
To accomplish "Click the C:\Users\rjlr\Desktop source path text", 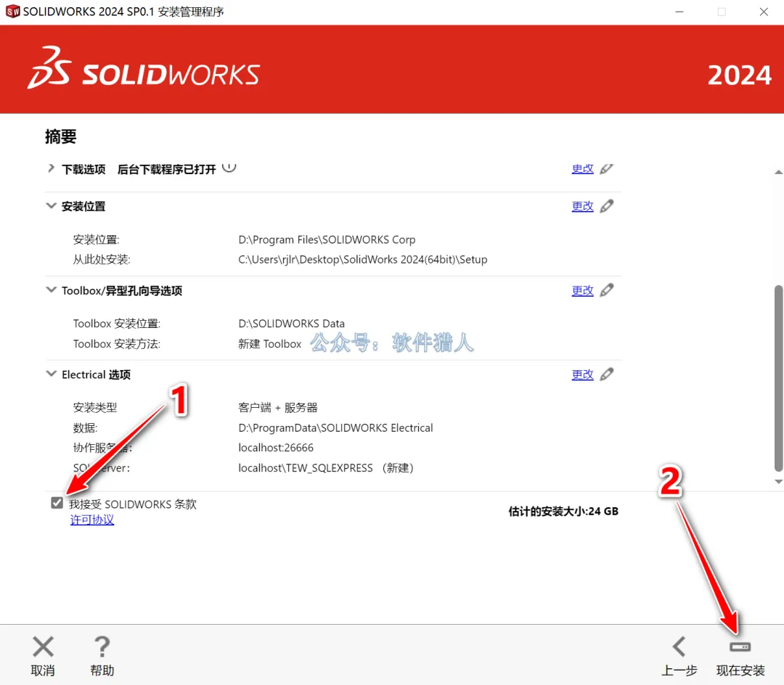I will (362, 260).
